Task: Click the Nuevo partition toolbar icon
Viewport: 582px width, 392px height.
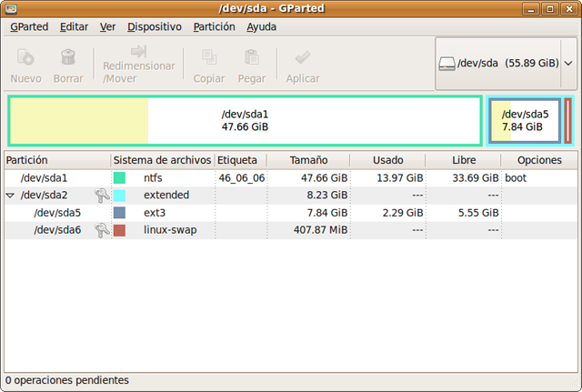Action: click(x=25, y=58)
